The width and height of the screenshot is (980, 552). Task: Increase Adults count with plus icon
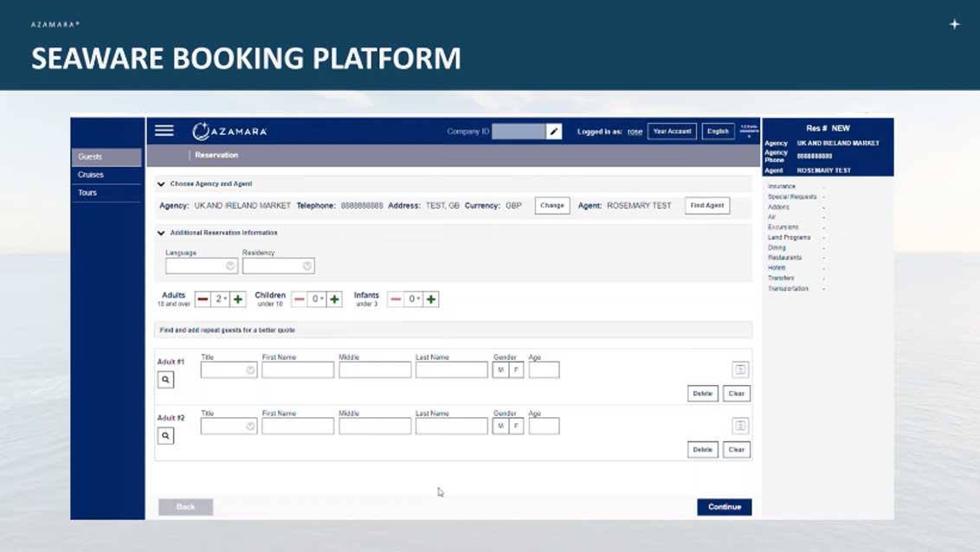(238, 299)
